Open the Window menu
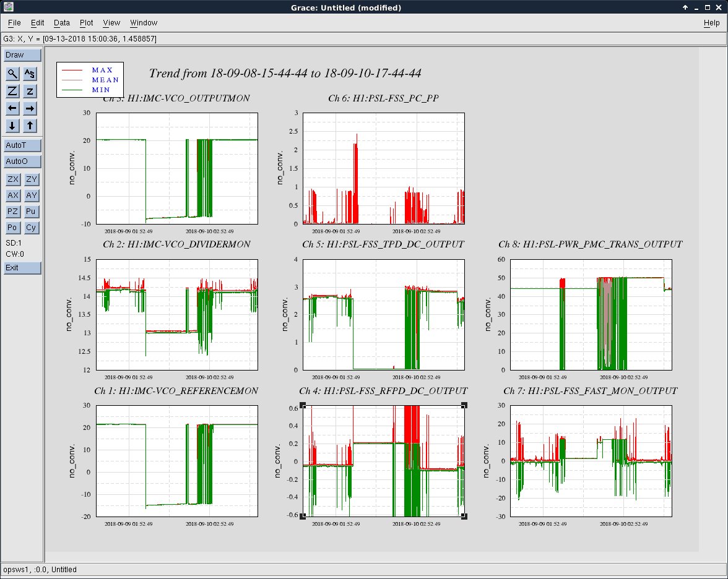Image resolution: width=728 pixels, height=579 pixels. click(144, 23)
